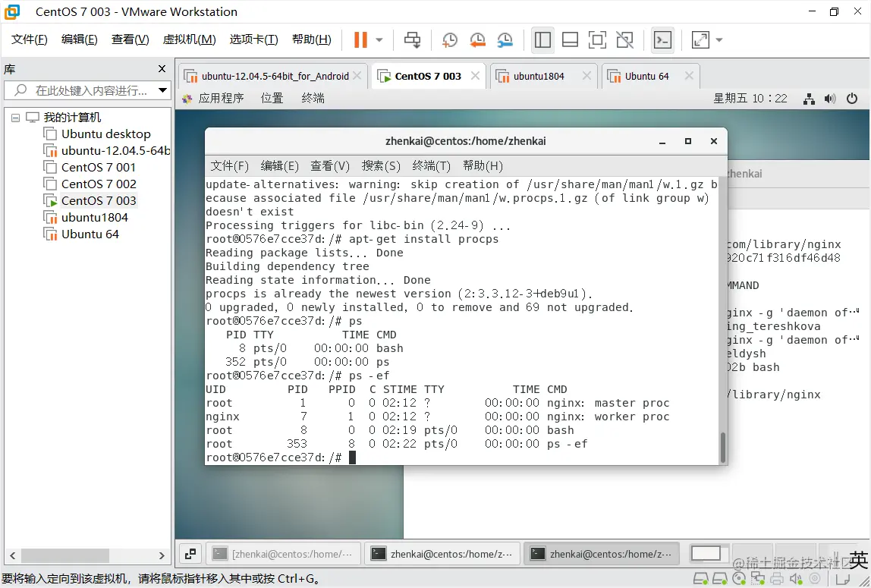871x588 pixels.
Task: Open the terminal 终端(T) menu
Action: 432,166
